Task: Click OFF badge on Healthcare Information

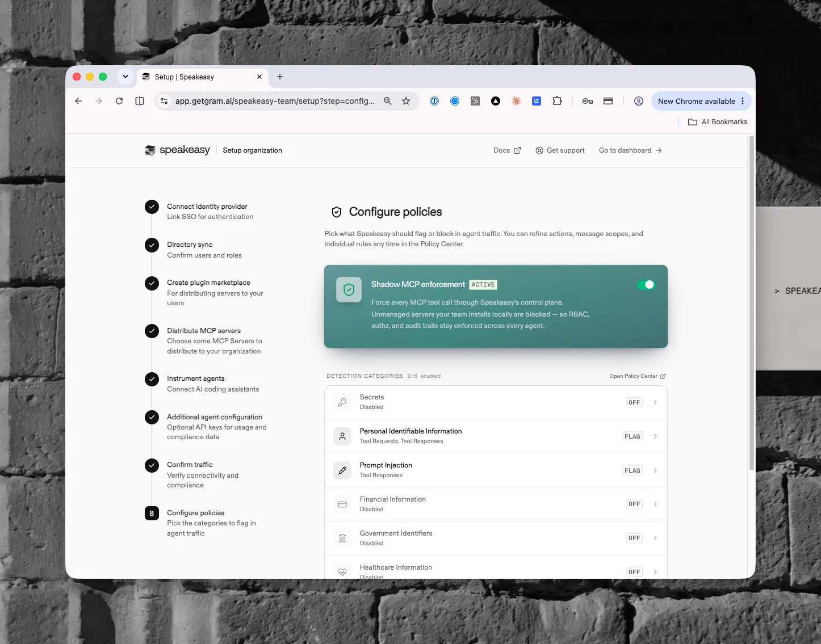Action: (x=634, y=572)
